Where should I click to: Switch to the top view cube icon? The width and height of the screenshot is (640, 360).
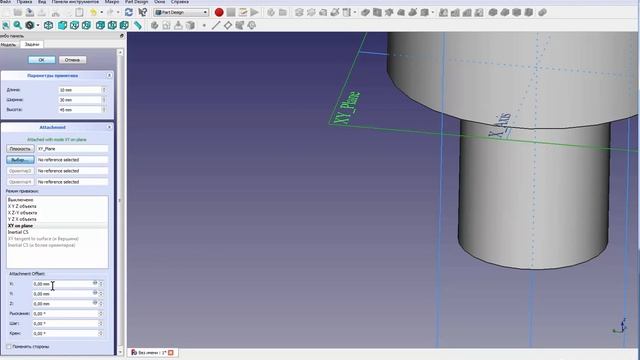click(74, 25)
